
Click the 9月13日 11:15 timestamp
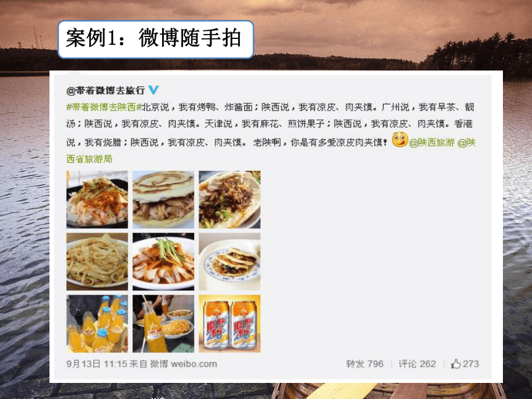click(x=97, y=364)
